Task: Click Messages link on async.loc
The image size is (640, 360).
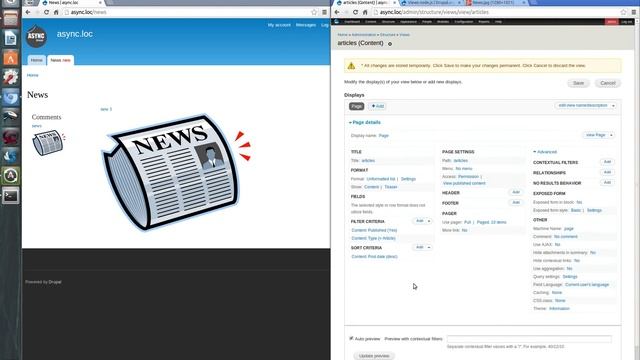Action: pyautogui.click(x=306, y=25)
